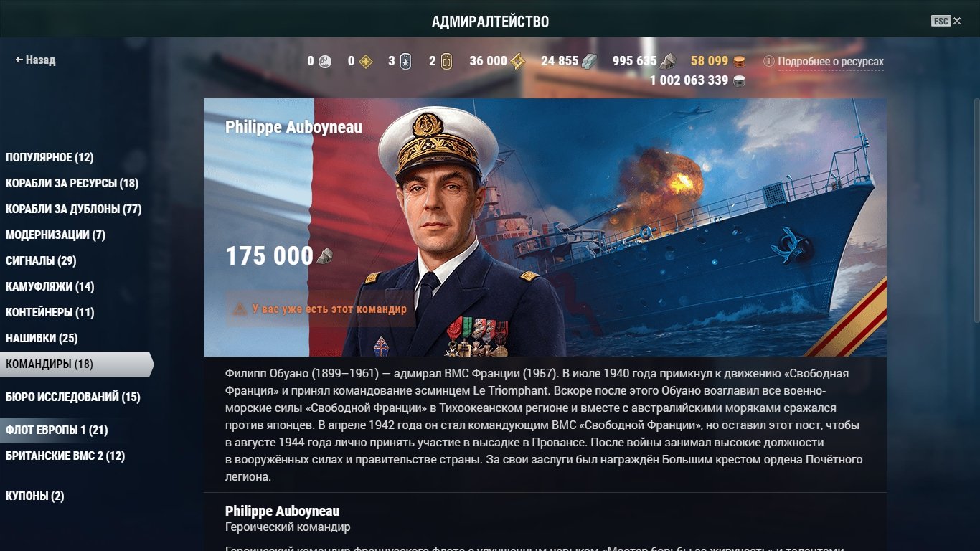The width and height of the screenshot is (980, 551).
Task: Click the silver star dog-tag token icon
Action: (x=405, y=61)
